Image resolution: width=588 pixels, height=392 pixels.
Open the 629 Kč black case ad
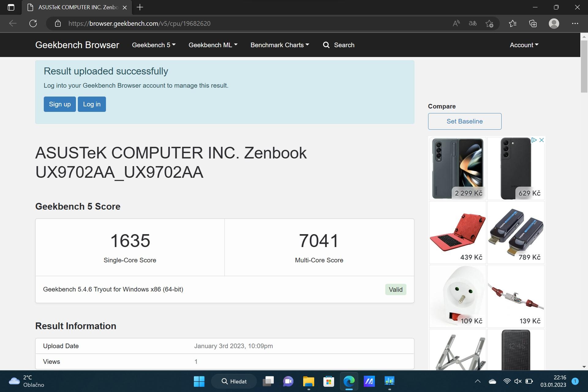(x=516, y=168)
